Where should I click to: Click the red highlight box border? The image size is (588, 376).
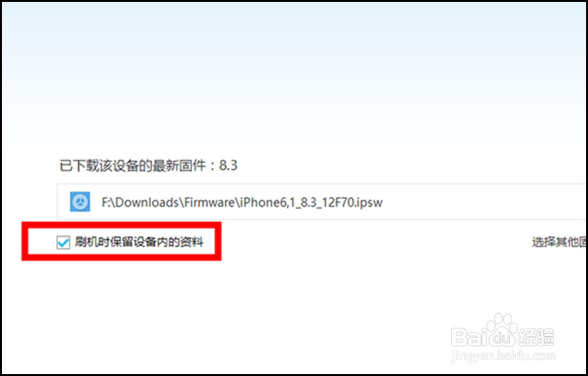122,224
